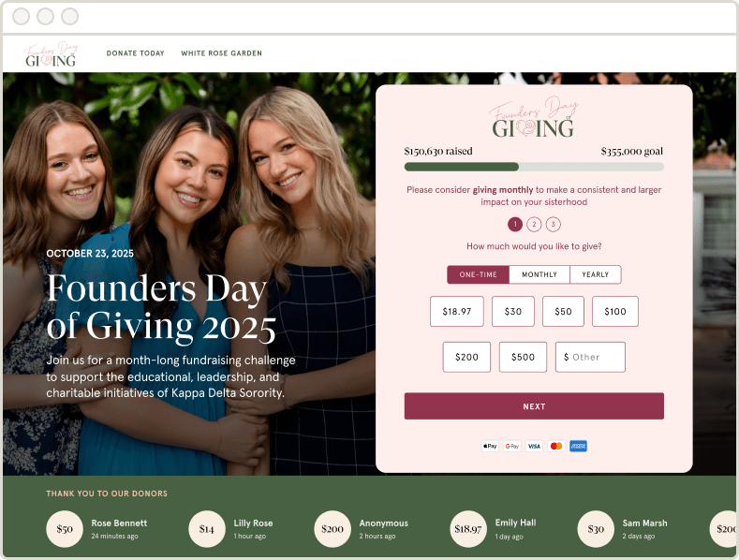Focus the Other amount input field

590,357
